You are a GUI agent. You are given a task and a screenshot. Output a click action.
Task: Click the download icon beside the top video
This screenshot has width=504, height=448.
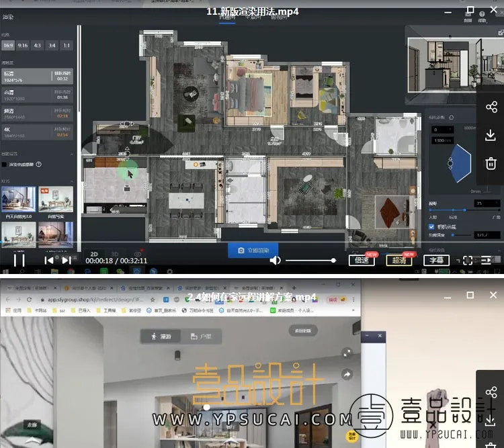click(491, 135)
